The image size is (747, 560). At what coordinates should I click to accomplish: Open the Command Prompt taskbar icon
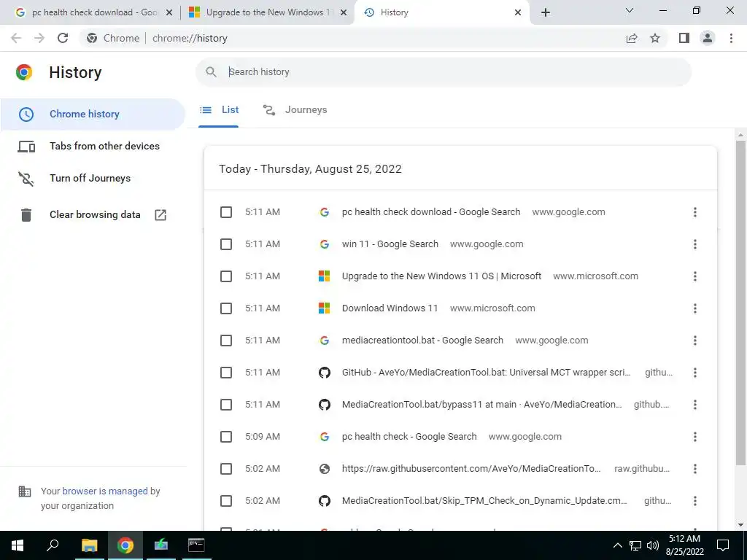pyautogui.click(x=196, y=545)
